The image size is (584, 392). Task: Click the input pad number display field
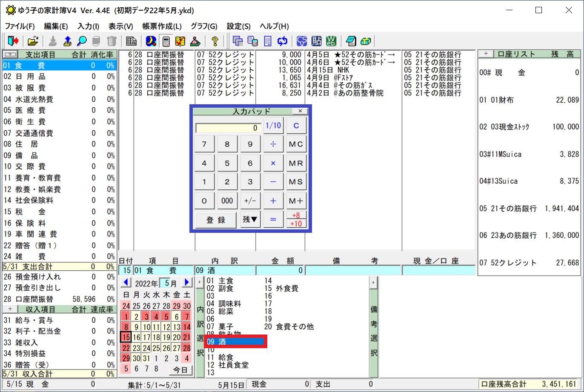click(x=228, y=128)
